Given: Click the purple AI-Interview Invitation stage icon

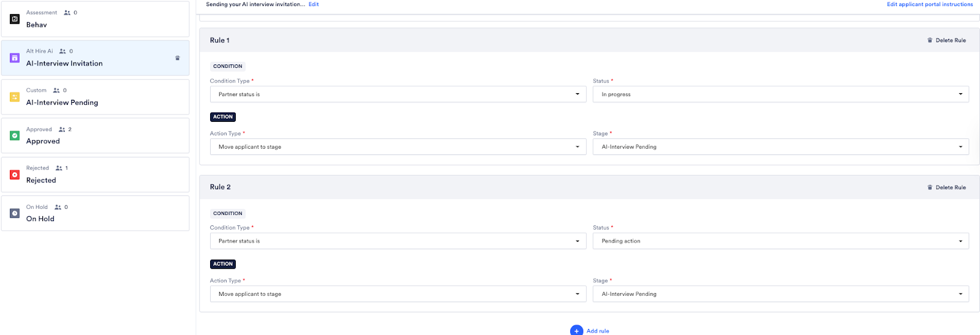Looking at the screenshot, I should click(15, 58).
